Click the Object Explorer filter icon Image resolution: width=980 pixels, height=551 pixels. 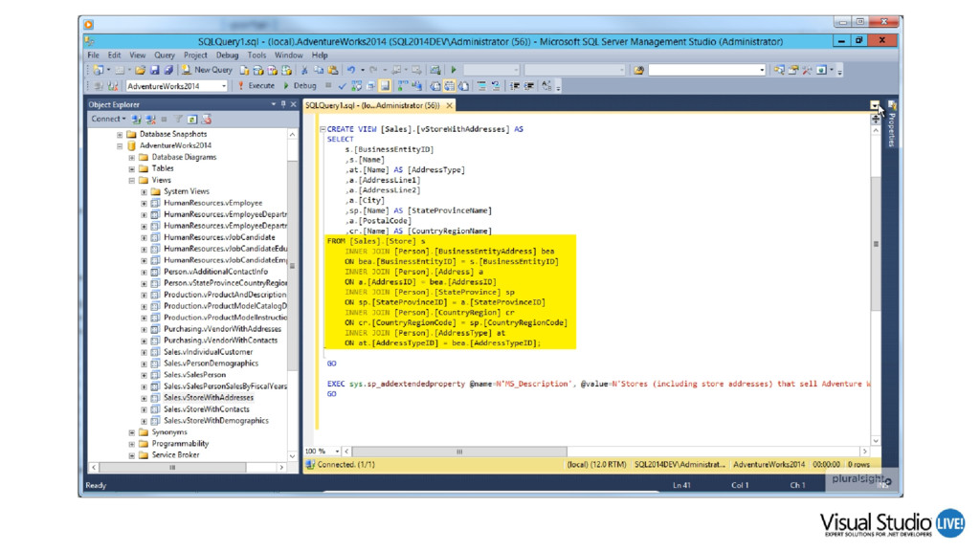178,119
